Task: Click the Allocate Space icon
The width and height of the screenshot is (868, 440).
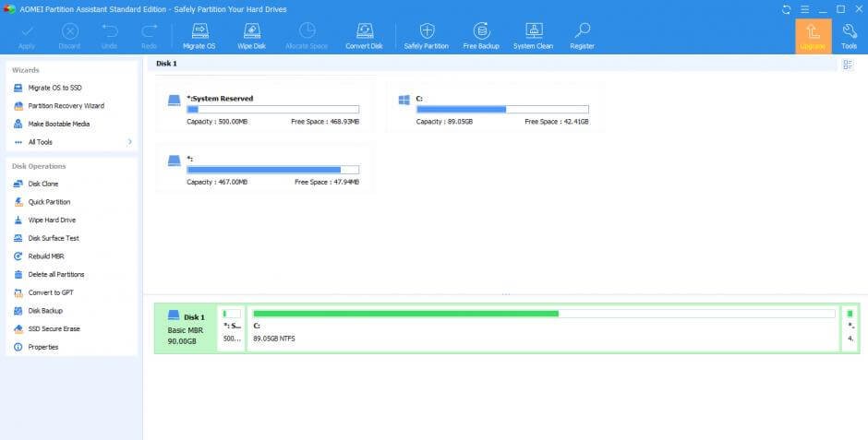Action: click(307, 31)
